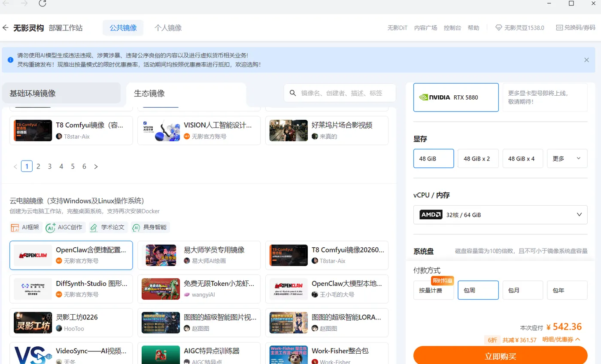Filter by the AIGC创作 tag
Viewport: 601px width, 364px height.
(66, 227)
